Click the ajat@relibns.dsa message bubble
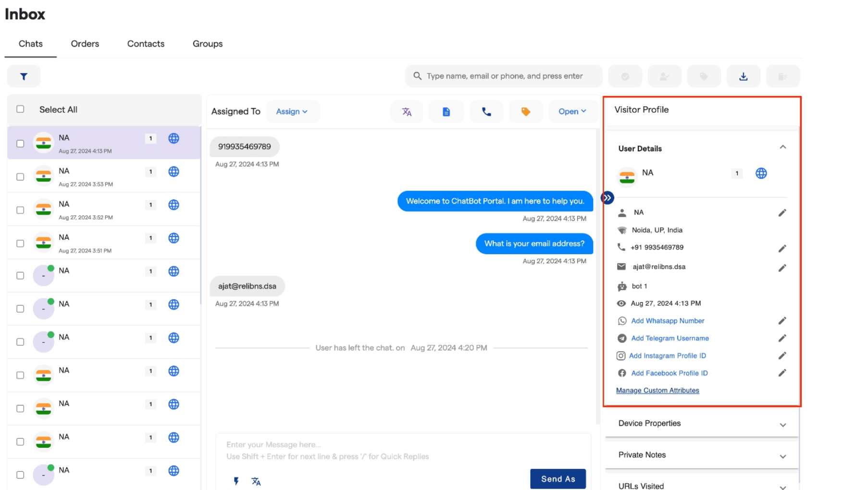This screenshot has width=868, height=490. [x=247, y=286]
